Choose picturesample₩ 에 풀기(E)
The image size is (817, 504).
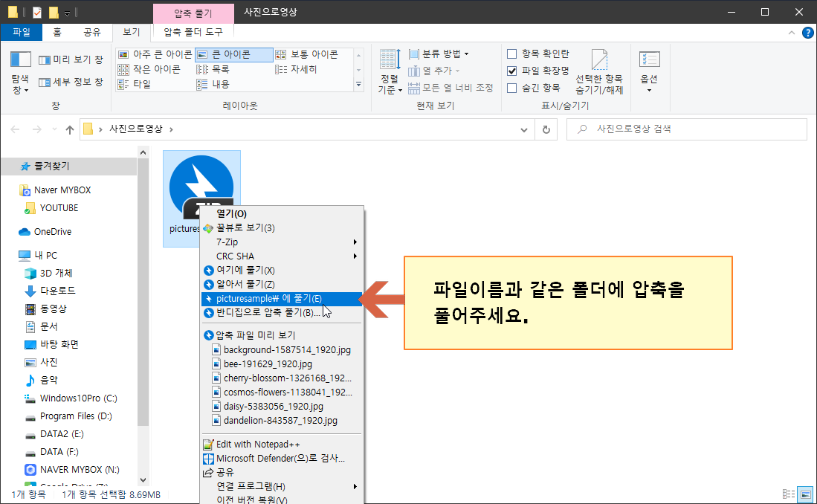pos(281,299)
